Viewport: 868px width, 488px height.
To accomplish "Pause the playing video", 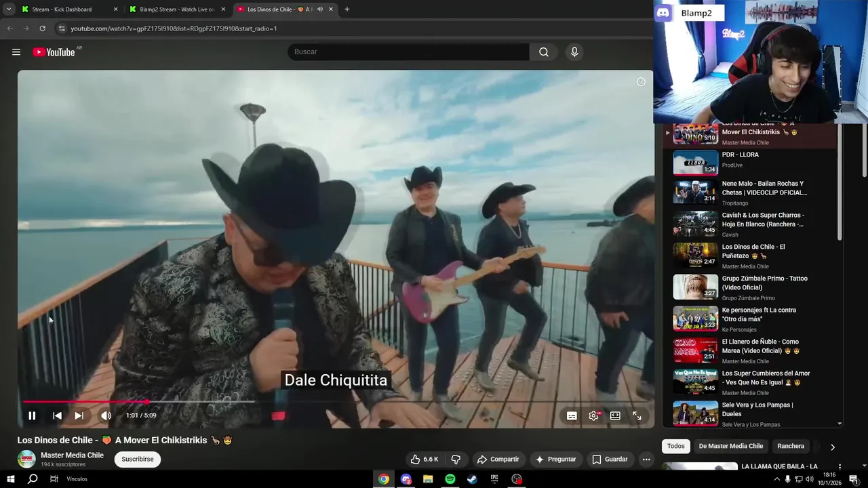I will pos(32,415).
